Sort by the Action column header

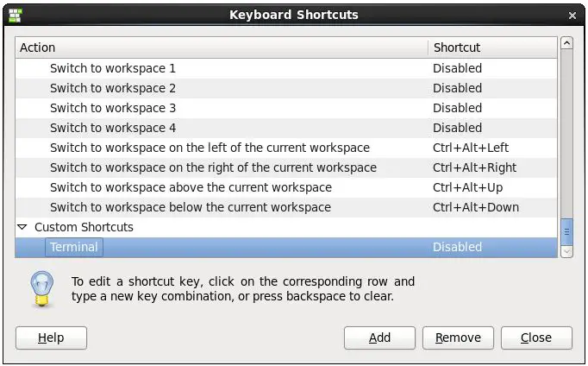(221, 47)
